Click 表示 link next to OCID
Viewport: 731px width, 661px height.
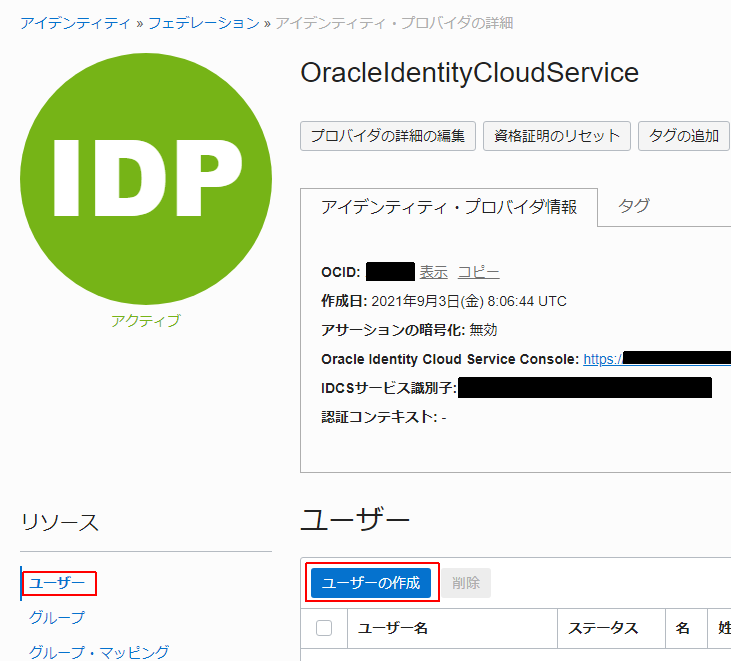pos(433,272)
